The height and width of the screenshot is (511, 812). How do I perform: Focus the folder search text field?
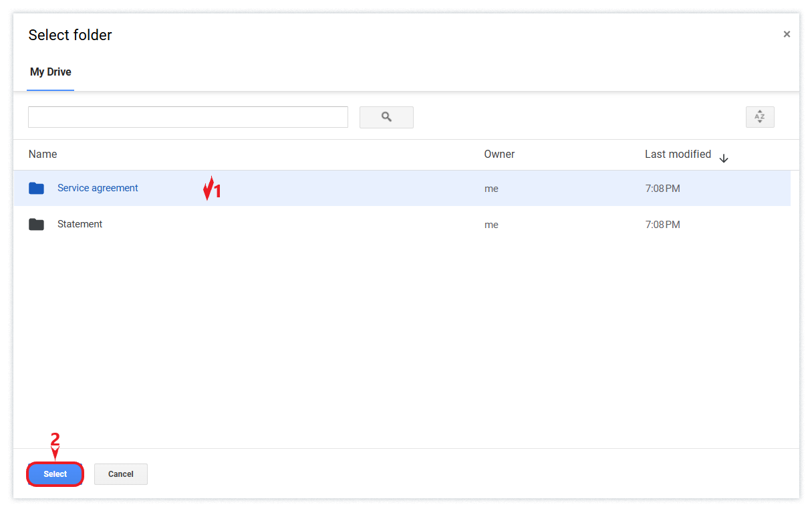(188, 117)
